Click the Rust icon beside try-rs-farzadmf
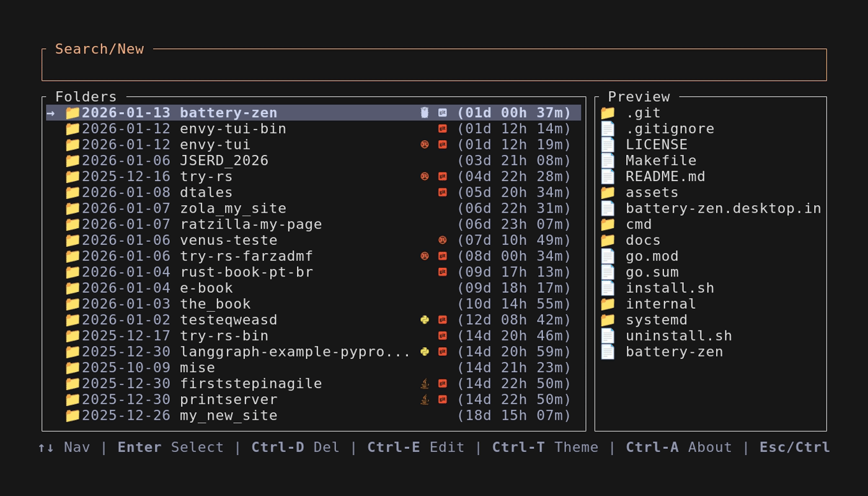868x496 pixels. click(424, 255)
